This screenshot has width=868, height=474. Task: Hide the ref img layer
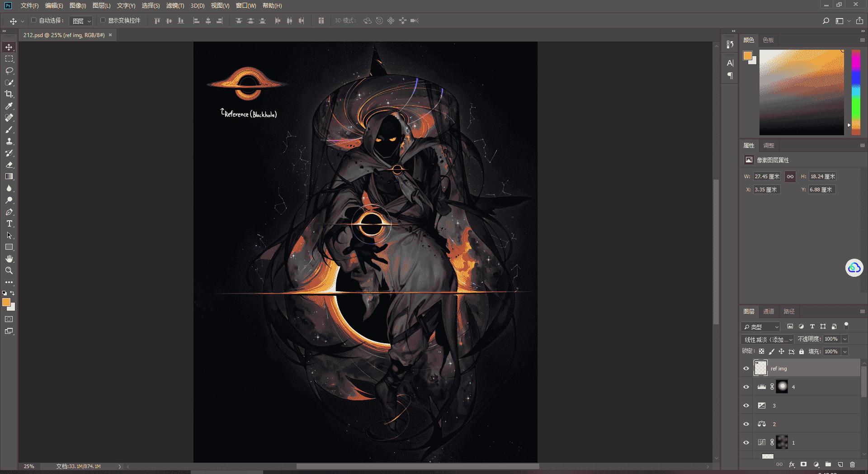click(746, 369)
